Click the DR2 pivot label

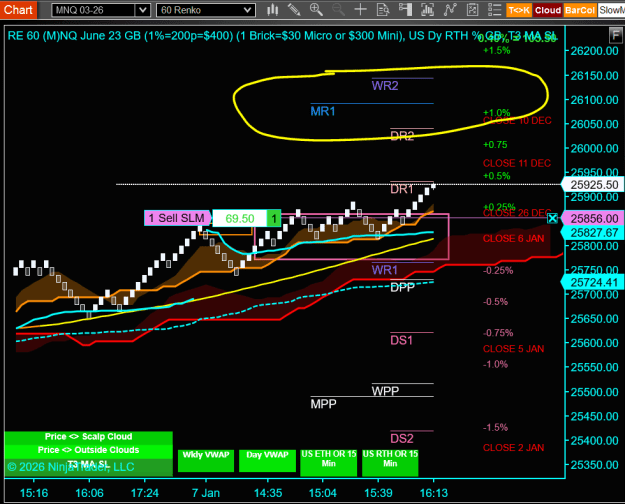(402, 136)
